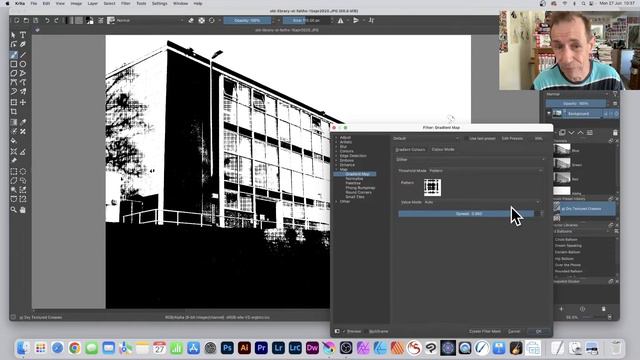Toggle eraser mode in the toolbar
This screenshot has height=360, width=640.
tap(191, 20)
